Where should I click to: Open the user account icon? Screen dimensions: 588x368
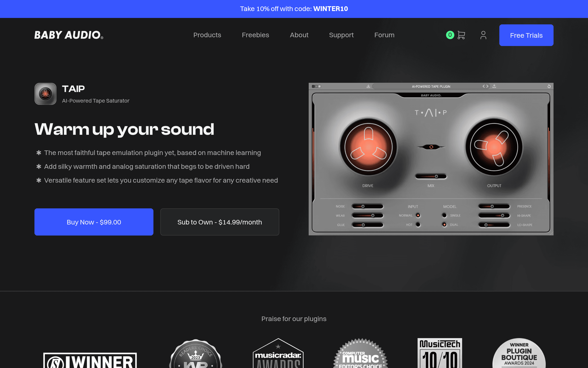(x=483, y=35)
